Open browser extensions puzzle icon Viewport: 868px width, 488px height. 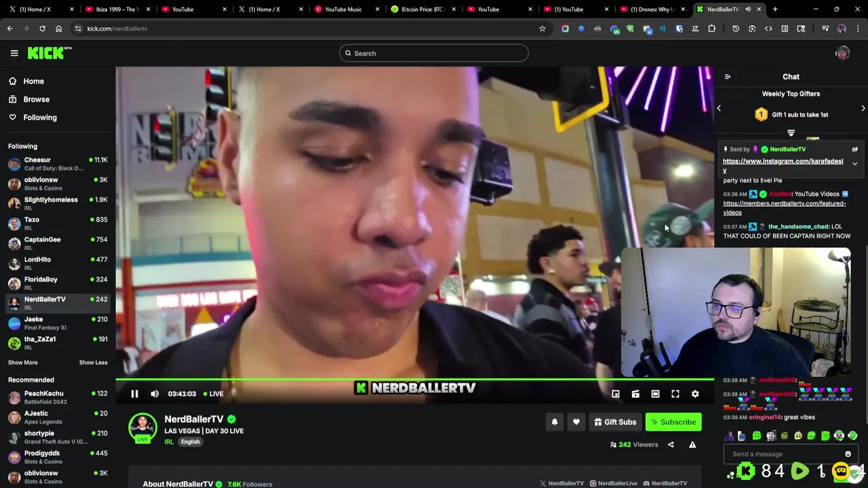pos(711,28)
